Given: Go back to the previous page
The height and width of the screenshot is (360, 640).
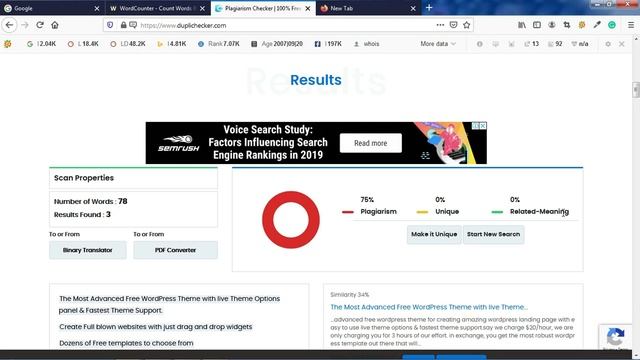Looking at the screenshot, I should [9, 25].
